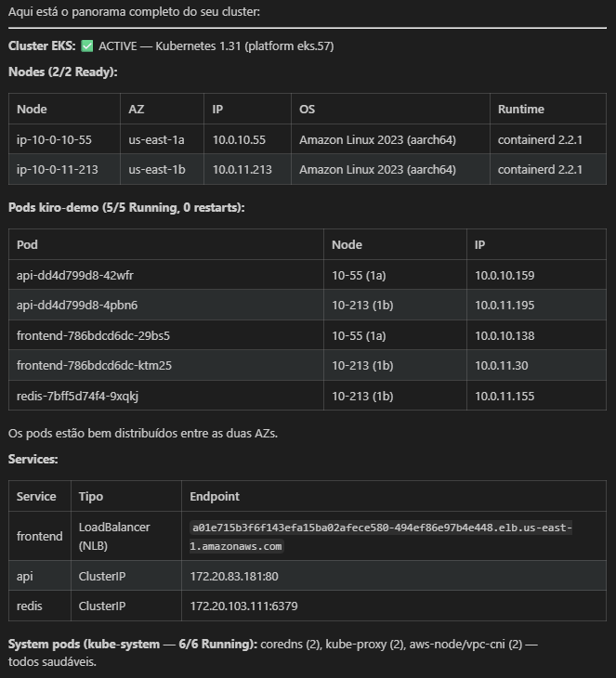Screen dimensions: 616x678
Task: Select the ip-10-0-11-213 node name cell
Action: click(58, 169)
